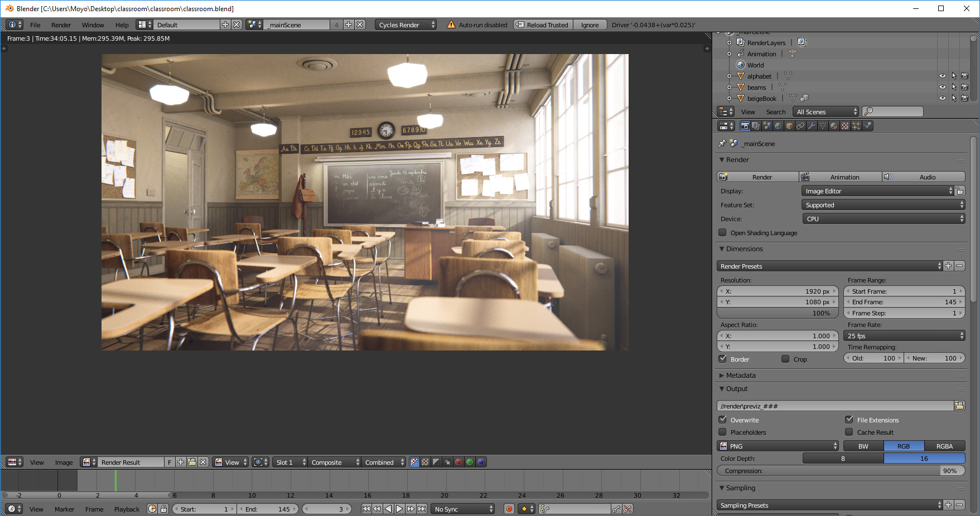Open the Physics properties tab
980x516 pixels.
pos(867,126)
